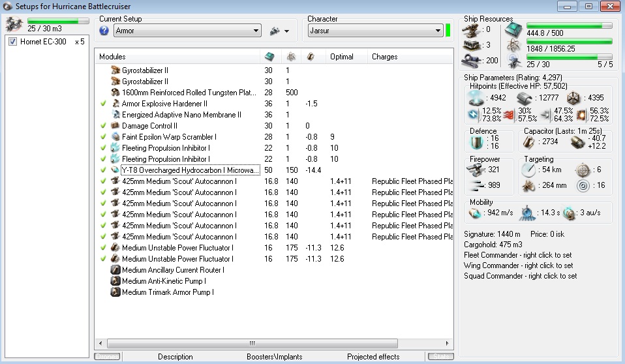Click the Medium Trimark Armor Pump I rig icon
625x364 pixels.
pyautogui.click(x=115, y=292)
